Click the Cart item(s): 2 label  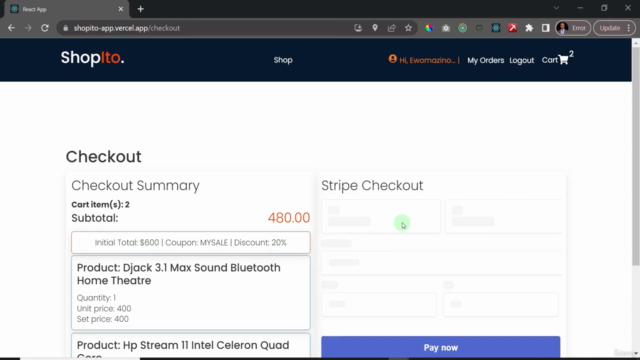[100, 204]
